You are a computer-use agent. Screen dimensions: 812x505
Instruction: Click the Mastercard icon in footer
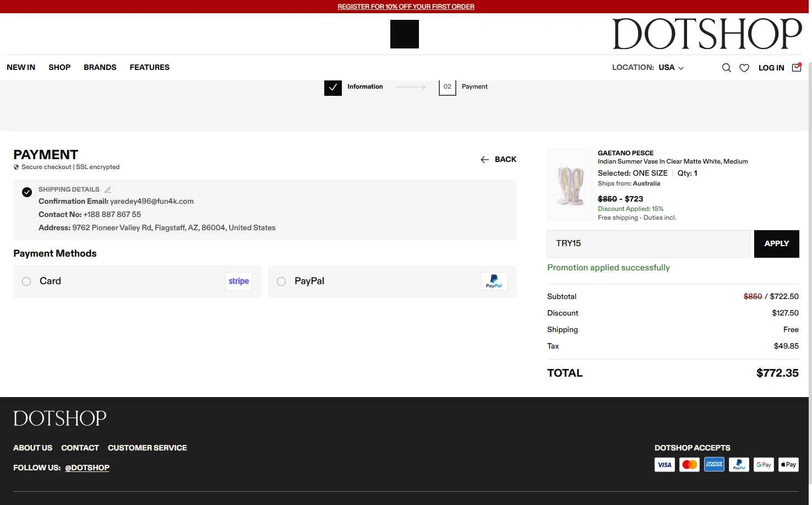tap(689, 465)
